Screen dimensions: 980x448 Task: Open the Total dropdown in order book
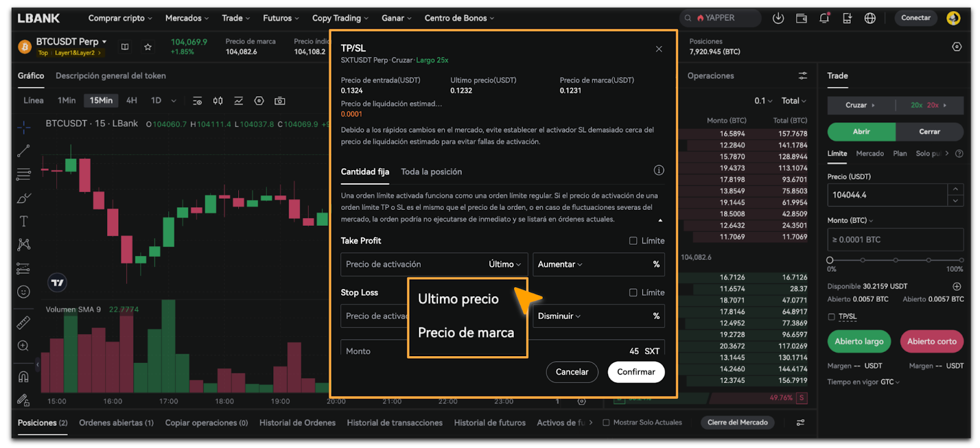click(794, 100)
